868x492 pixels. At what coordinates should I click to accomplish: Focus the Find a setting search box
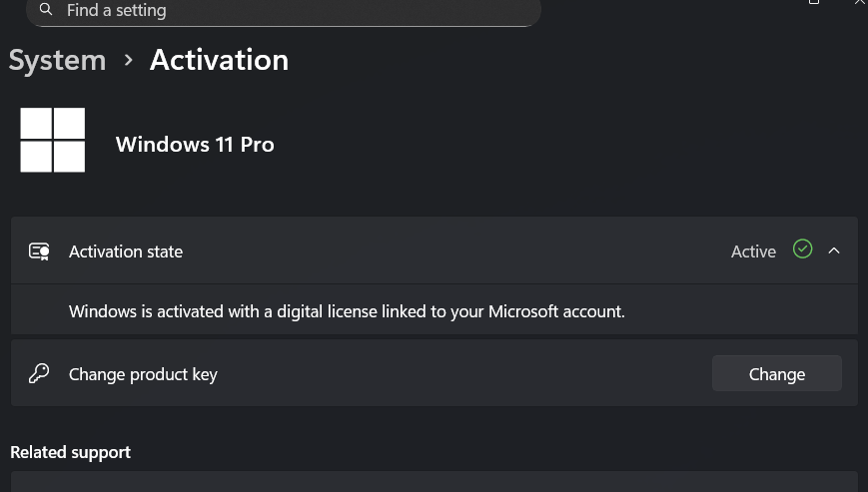[x=290, y=11]
